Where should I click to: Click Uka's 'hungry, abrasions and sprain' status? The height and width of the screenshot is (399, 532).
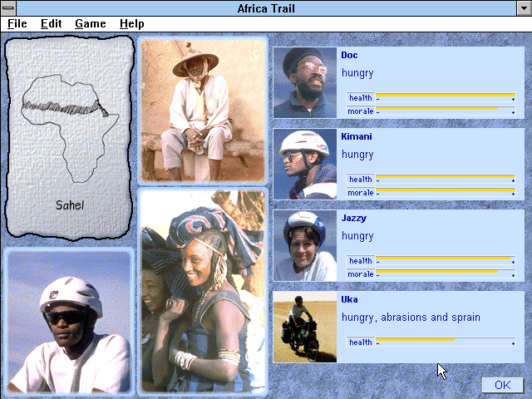(411, 318)
